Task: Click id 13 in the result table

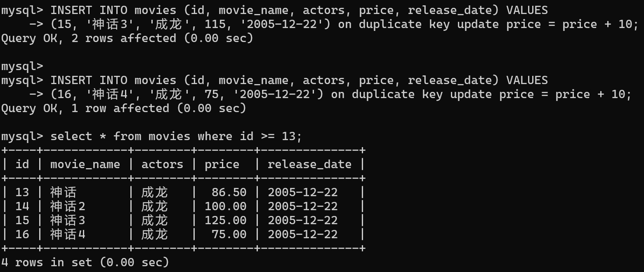Action: pos(22,192)
